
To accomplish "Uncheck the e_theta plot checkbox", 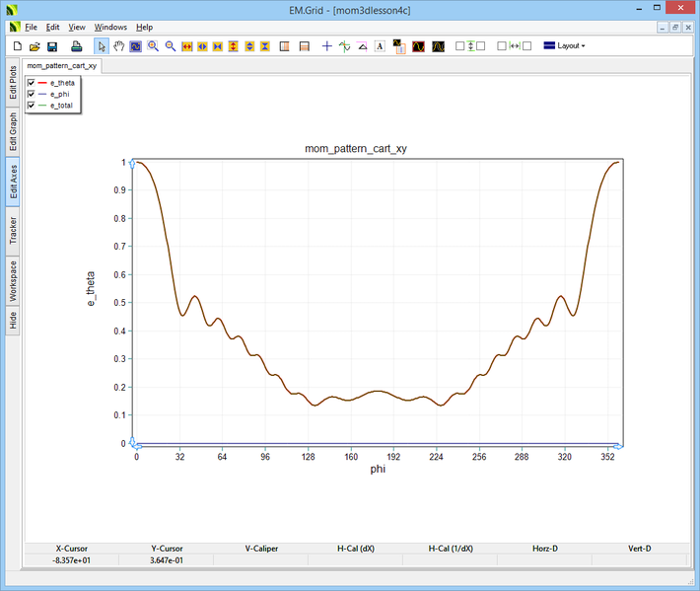I will pos(32,83).
